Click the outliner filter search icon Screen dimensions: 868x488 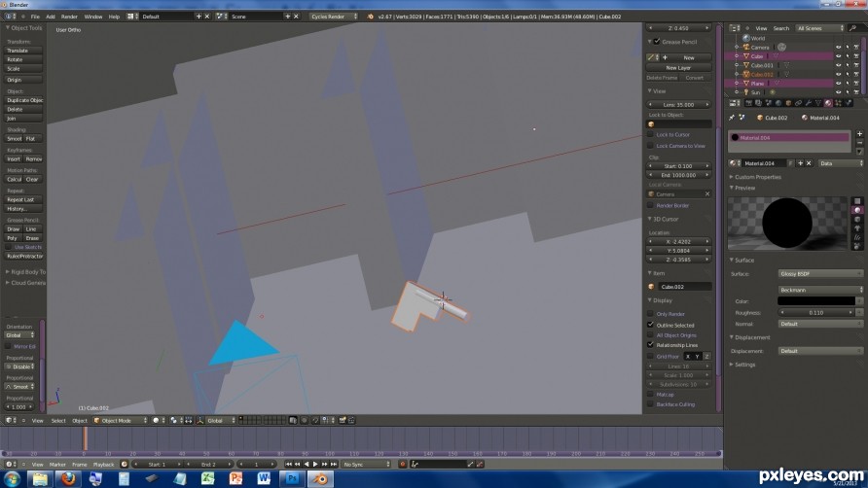(x=853, y=28)
